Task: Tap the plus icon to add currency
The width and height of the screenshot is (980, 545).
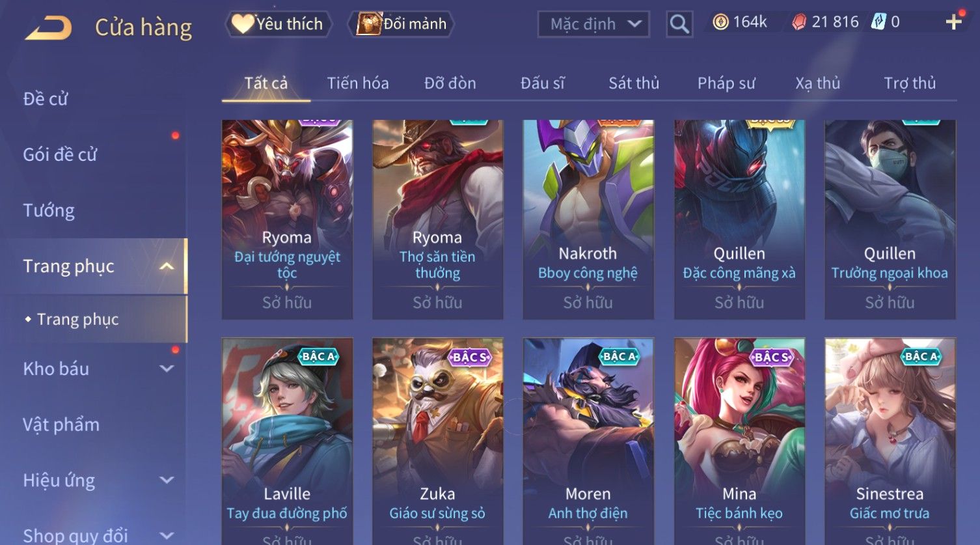Action: 954,22
